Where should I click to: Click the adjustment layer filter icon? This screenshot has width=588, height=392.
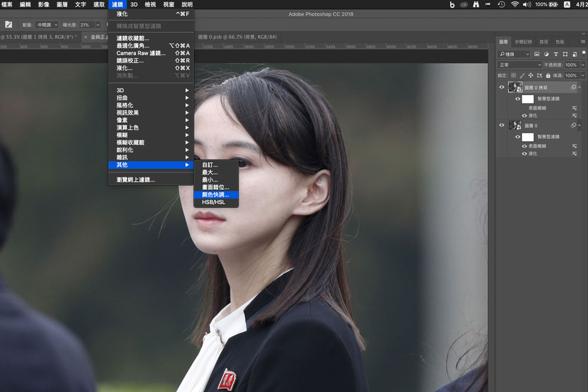tap(546, 54)
